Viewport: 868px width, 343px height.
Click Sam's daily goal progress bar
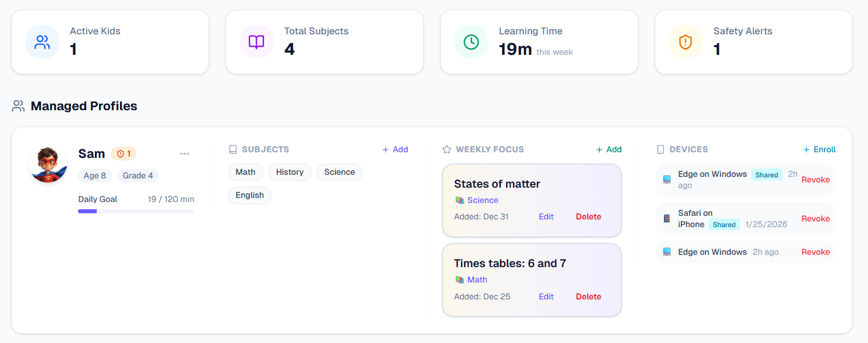tap(136, 211)
